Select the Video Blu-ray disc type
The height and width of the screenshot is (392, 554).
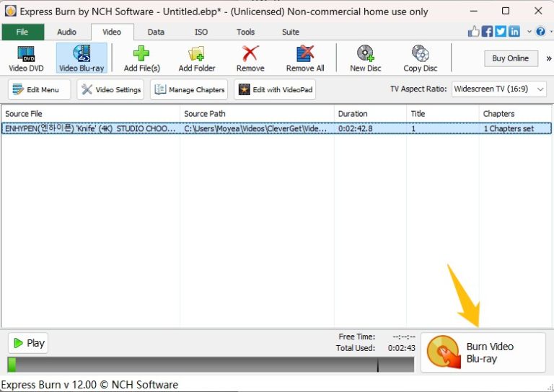tap(82, 58)
